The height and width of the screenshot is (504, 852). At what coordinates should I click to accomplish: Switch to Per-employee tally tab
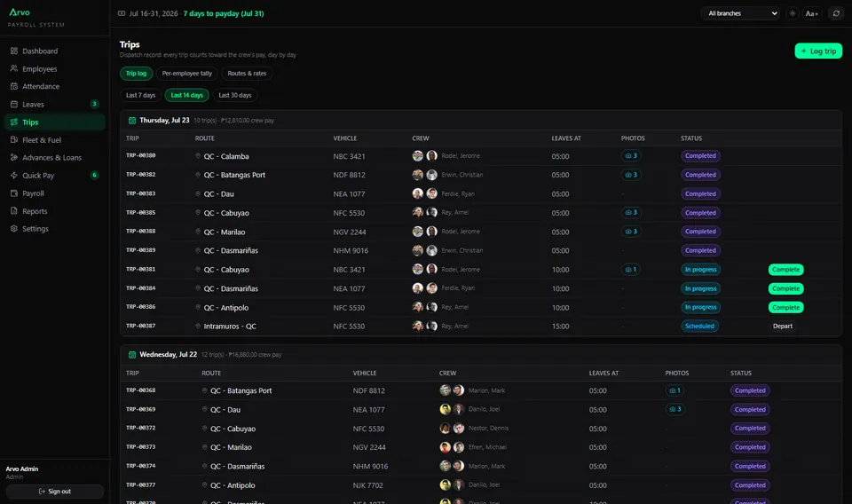point(187,74)
